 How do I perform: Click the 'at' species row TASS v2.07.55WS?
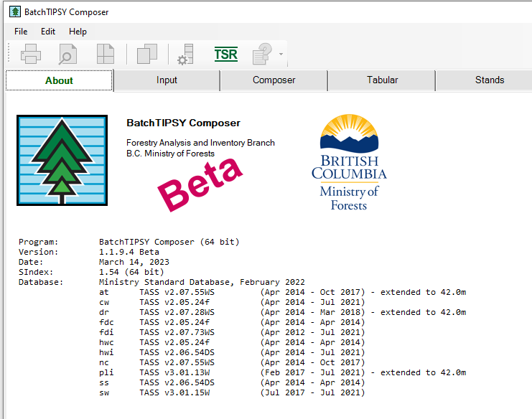click(x=282, y=292)
